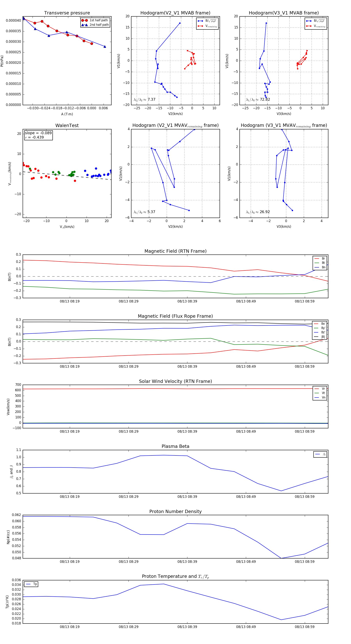Click the "slope = -0.089" annotation
351x644 pixels.
[x=38, y=133]
